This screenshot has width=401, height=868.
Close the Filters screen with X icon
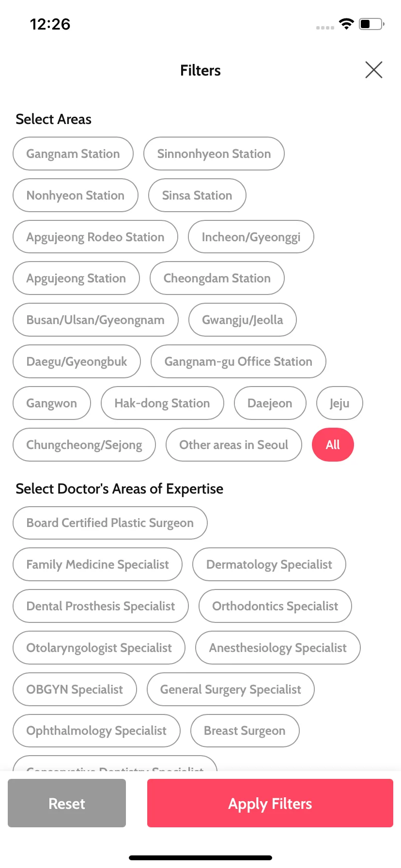(x=373, y=70)
